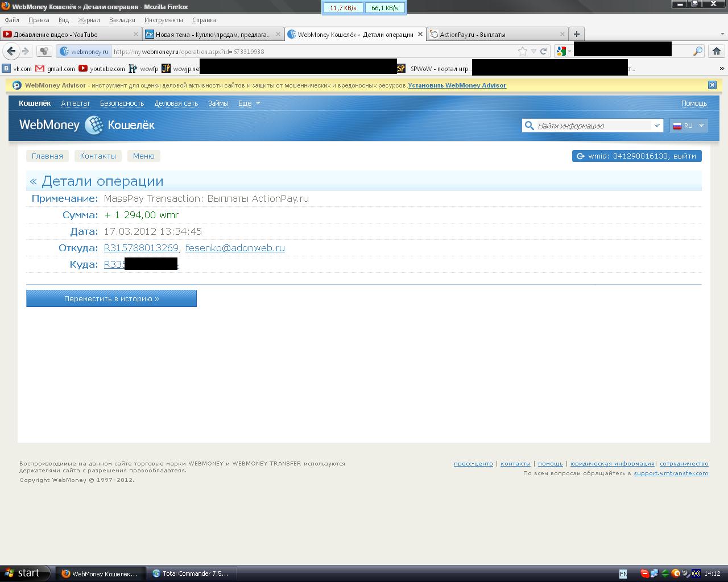Open the Помощь link in header
The height and width of the screenshot is (582, 728).
(x=694, y=103)
